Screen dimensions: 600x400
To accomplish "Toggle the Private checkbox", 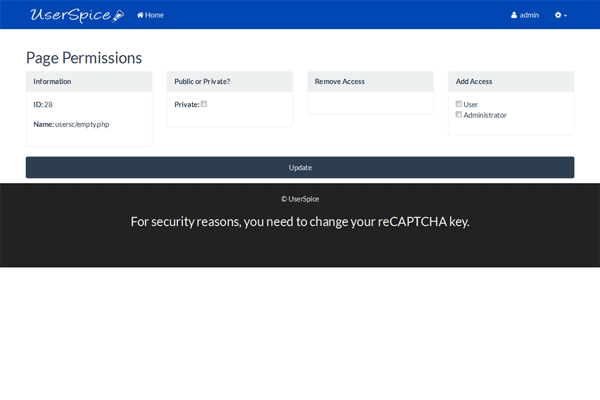I will (204, 104).
